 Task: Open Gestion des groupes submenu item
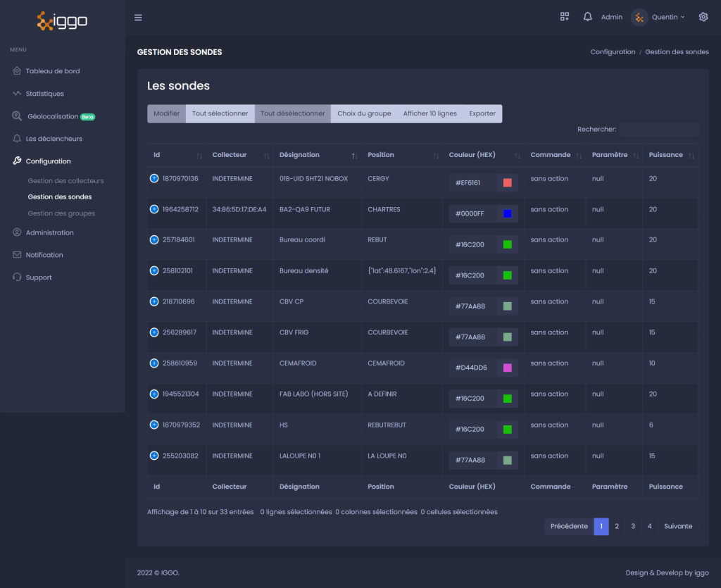(61, 213)
